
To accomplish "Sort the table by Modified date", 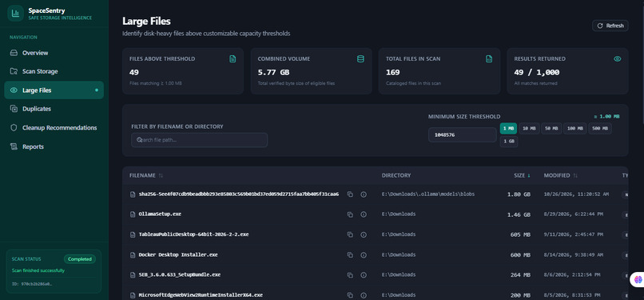I will pyautogui.click(x=561, y=175).
